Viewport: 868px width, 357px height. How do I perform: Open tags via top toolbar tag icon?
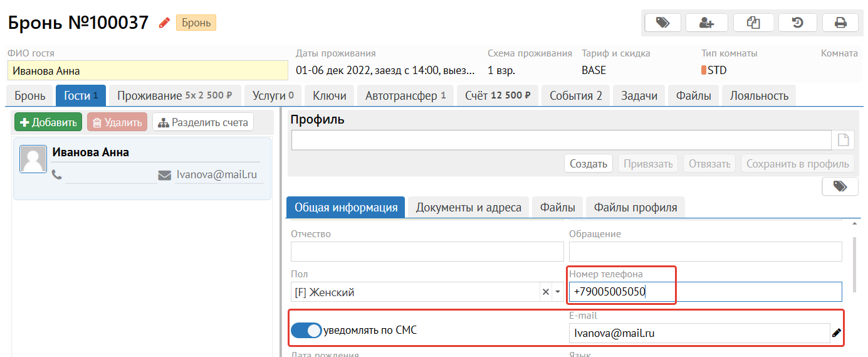(662, 23)
